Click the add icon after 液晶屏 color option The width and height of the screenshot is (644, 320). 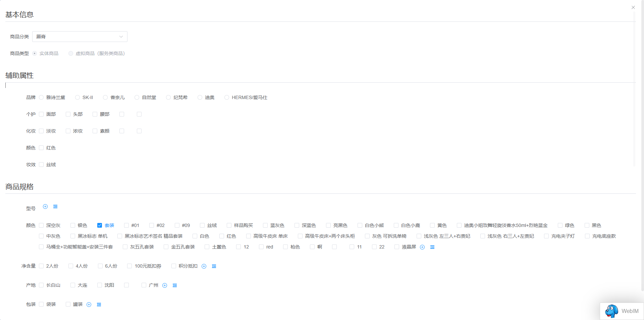point(422,247)
